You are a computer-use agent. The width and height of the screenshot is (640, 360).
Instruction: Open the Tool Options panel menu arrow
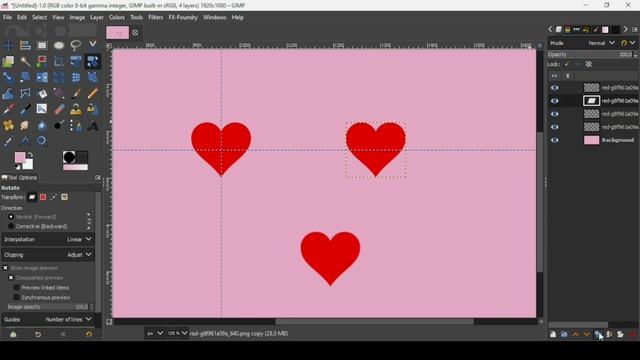pos(98,178)
